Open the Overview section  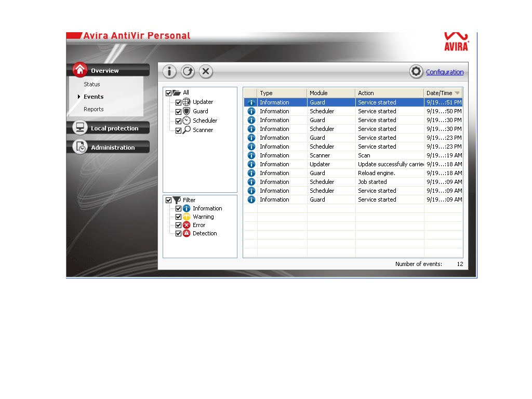pos(108,70)
